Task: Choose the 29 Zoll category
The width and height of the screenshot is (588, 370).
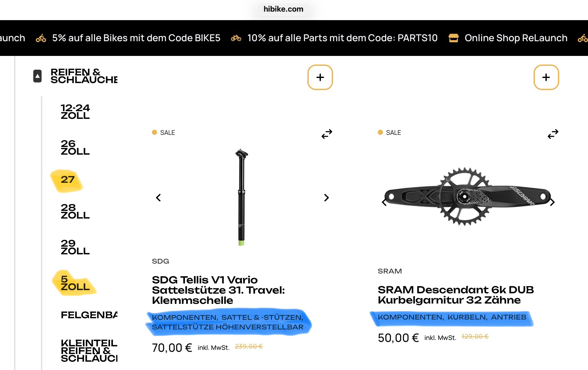Action: (75, 247)
